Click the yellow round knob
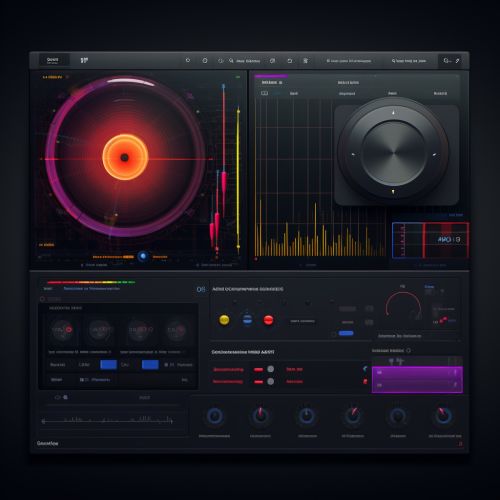The height and width of the screenshot is (500, 500). pyautogui.click(x=224, y=320)
